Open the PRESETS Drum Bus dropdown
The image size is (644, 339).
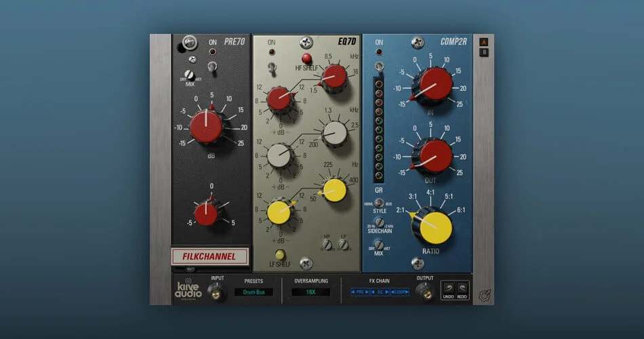[254, 292]
